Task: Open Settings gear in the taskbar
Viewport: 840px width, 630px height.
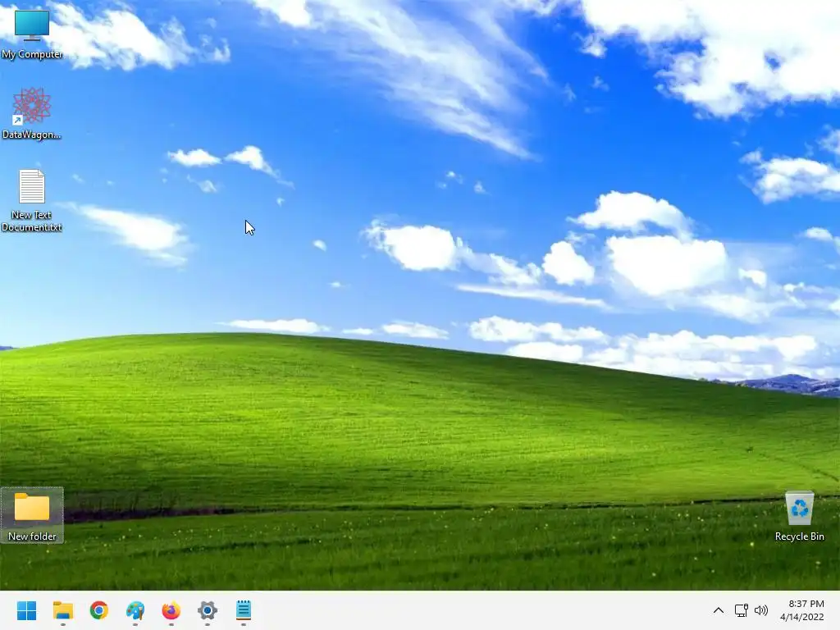Action: (x=208, y=610)
